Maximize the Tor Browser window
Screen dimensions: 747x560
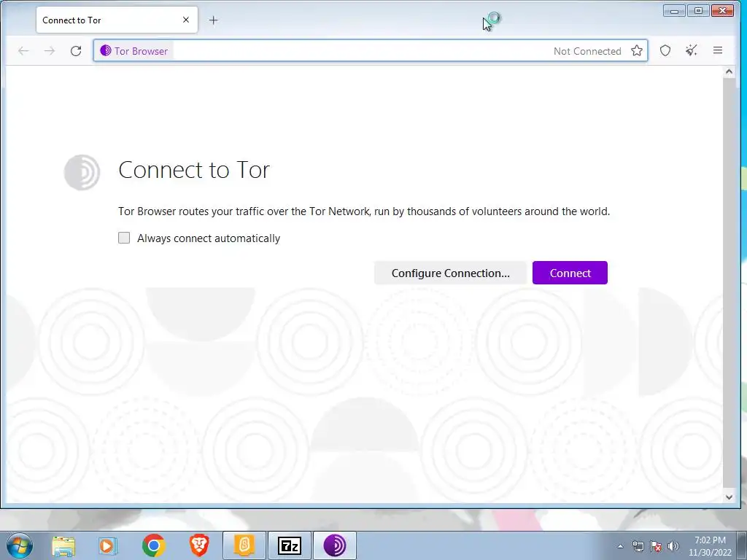click(698, 10)
